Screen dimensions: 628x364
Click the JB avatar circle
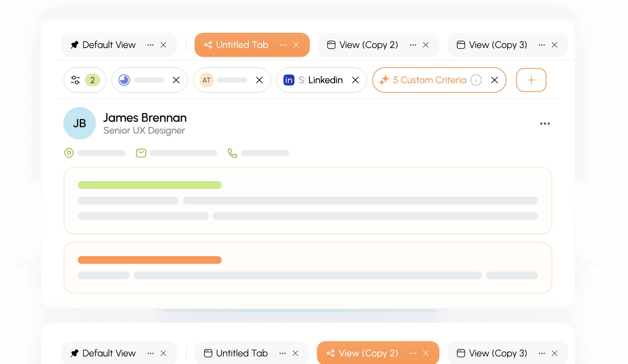(79, 123)
